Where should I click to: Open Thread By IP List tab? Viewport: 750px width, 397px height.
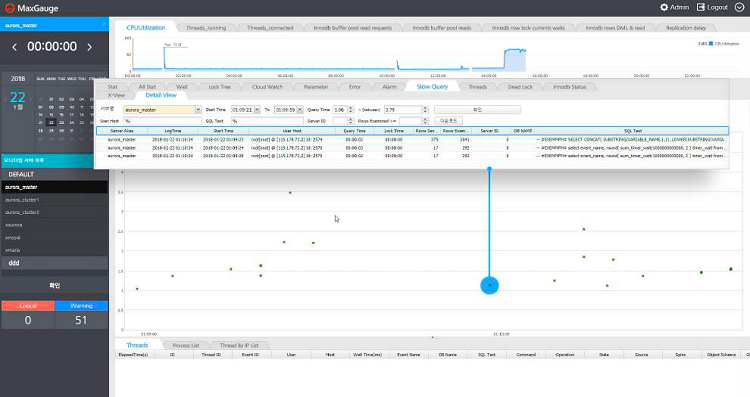tap(239, 345)
